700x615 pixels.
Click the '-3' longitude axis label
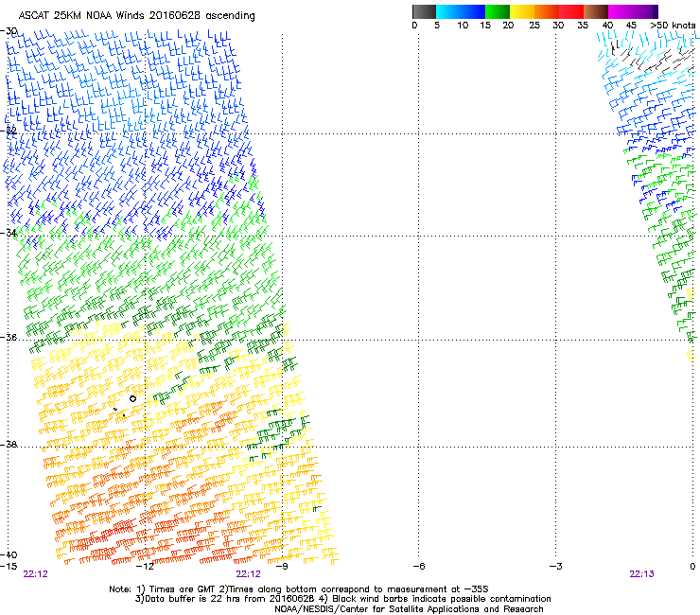pyautogui.click(x=555, y=567)
